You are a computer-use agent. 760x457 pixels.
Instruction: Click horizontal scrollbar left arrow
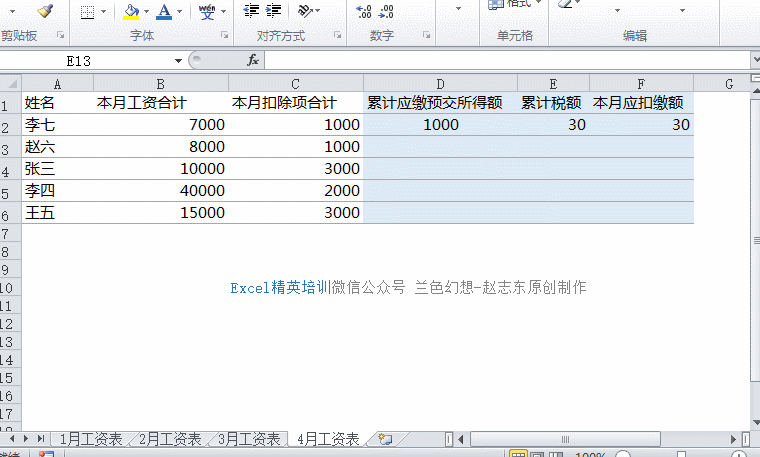point(460,439)
